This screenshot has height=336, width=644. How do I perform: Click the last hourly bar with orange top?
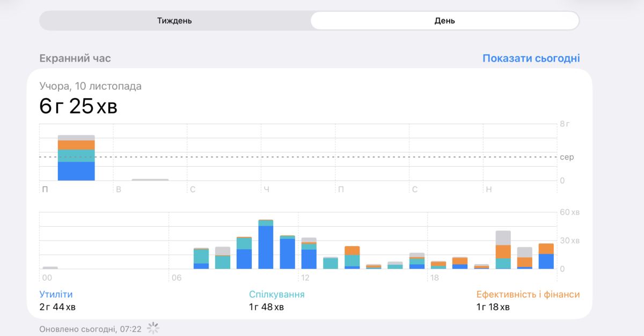(x=546, y=256)
